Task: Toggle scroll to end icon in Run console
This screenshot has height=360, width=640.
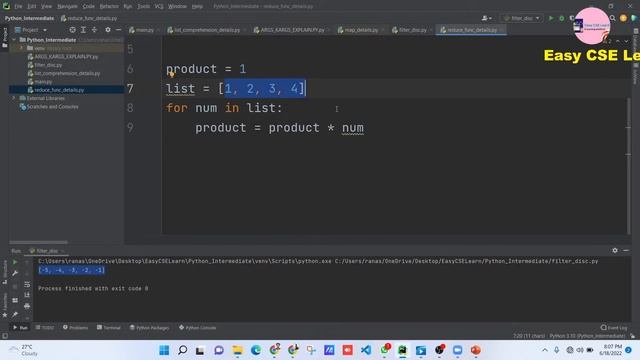Action: pyautogui.click(x=27, y=295)
